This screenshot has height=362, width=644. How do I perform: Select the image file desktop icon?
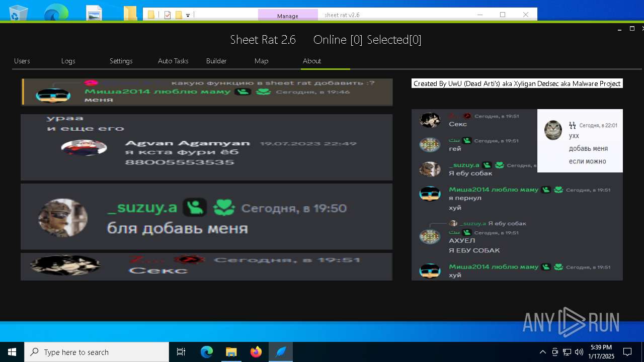pos(94,12)
